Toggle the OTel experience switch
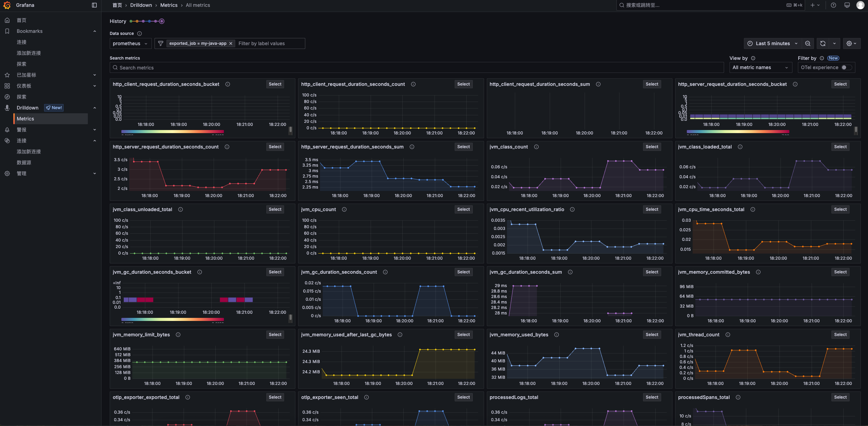Viewport: 868px width, 426px height. 846,67
